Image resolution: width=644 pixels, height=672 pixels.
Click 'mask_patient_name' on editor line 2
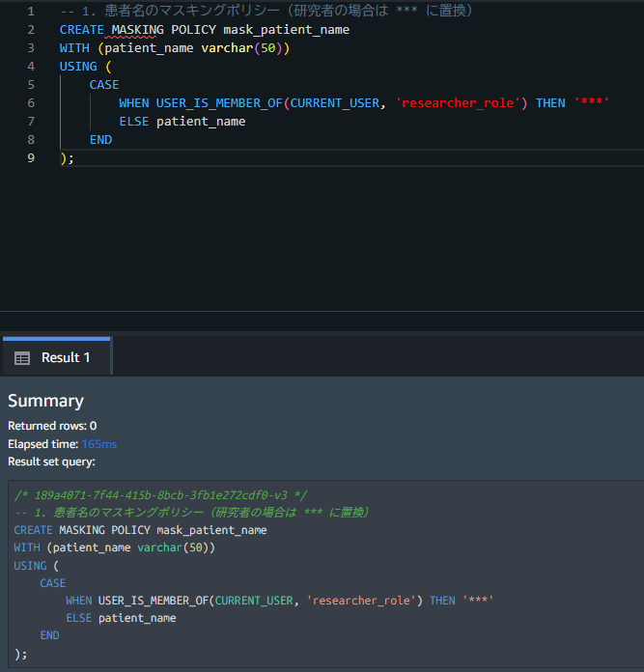point(286,30)
